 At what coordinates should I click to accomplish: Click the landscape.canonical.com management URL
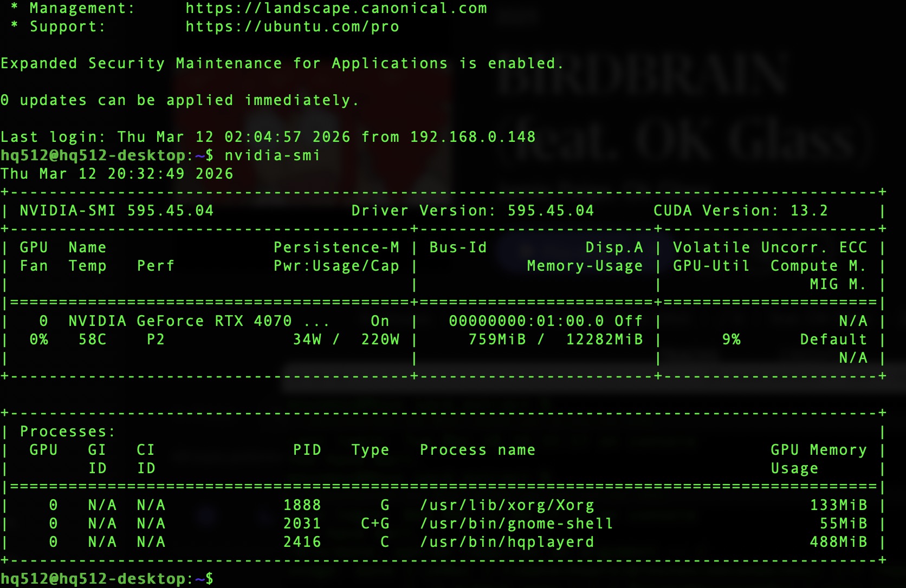[336, 9]
